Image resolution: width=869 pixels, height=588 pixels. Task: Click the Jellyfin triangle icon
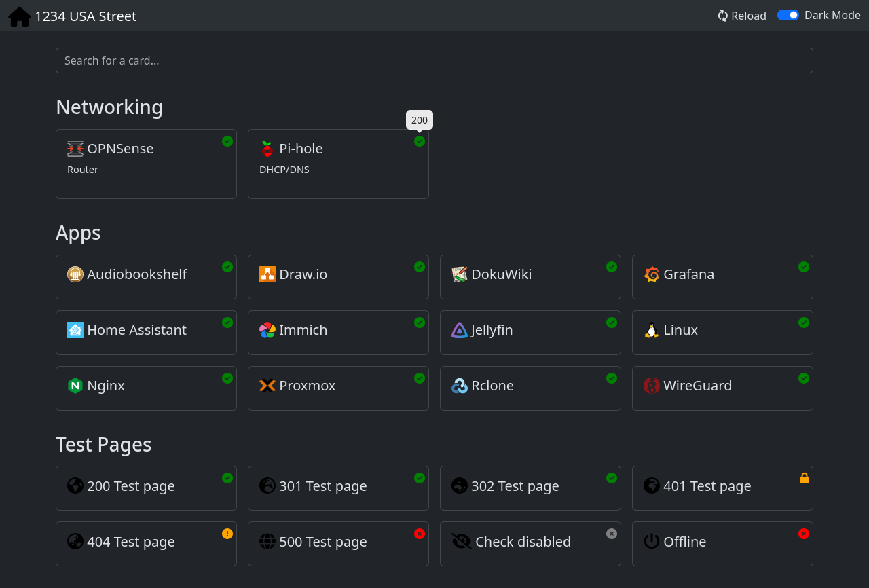tap(460, 330)
